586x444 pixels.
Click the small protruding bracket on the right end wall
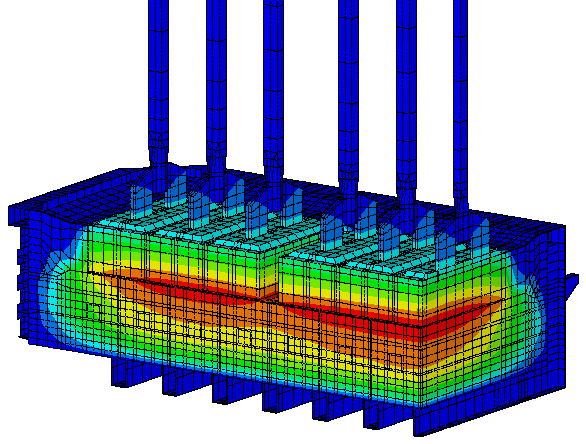tap(572, 285)
